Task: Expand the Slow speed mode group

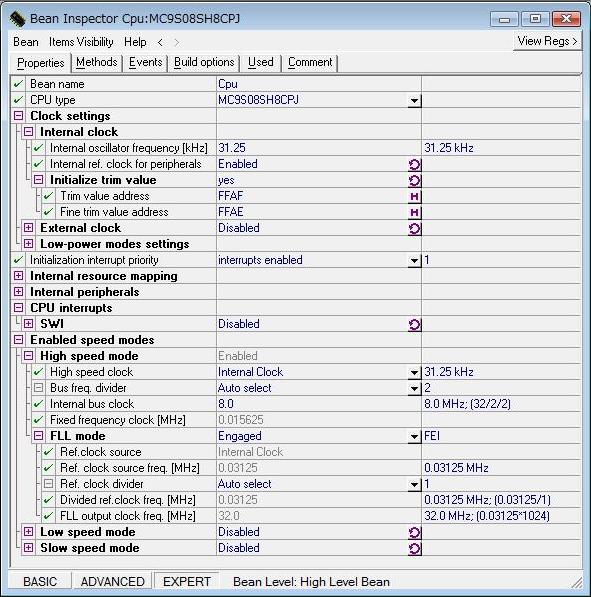Action: 28,548
